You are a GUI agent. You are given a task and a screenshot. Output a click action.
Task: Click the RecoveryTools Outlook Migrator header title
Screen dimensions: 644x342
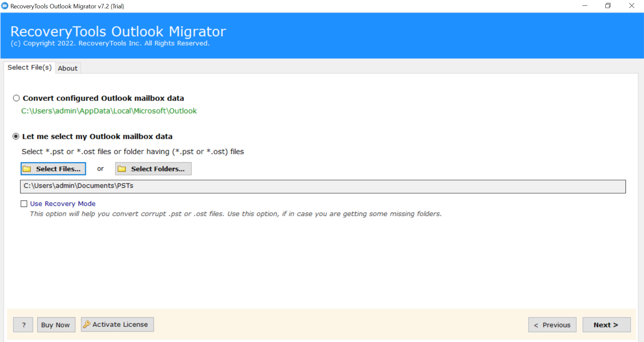[118, 31]
